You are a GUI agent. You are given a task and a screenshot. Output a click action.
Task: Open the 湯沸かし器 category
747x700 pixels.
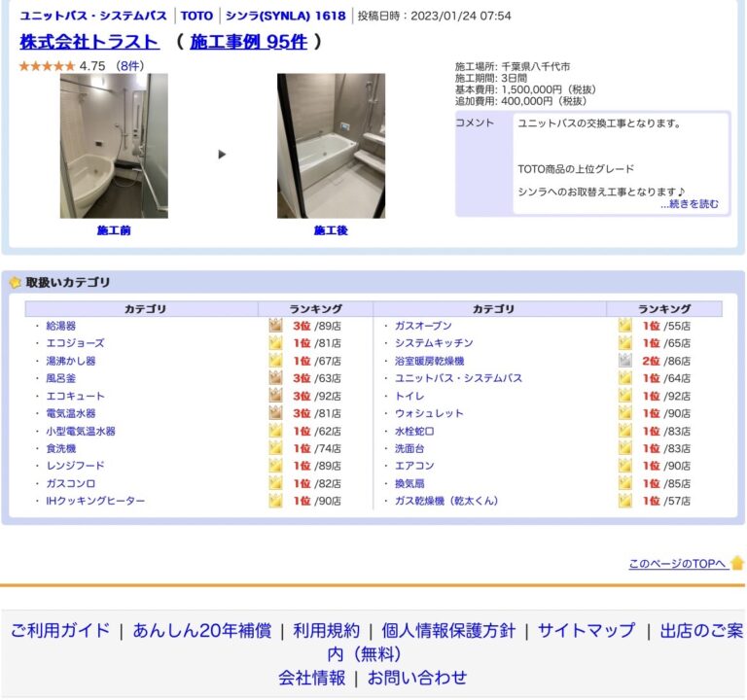pyautogui.click(x=70, y=361)
